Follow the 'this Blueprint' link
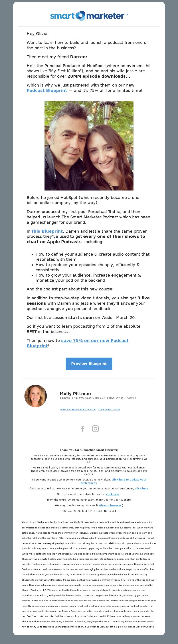The height and width of the screenshot is (644, 178). pyautogui.click(x=47, y=231)
